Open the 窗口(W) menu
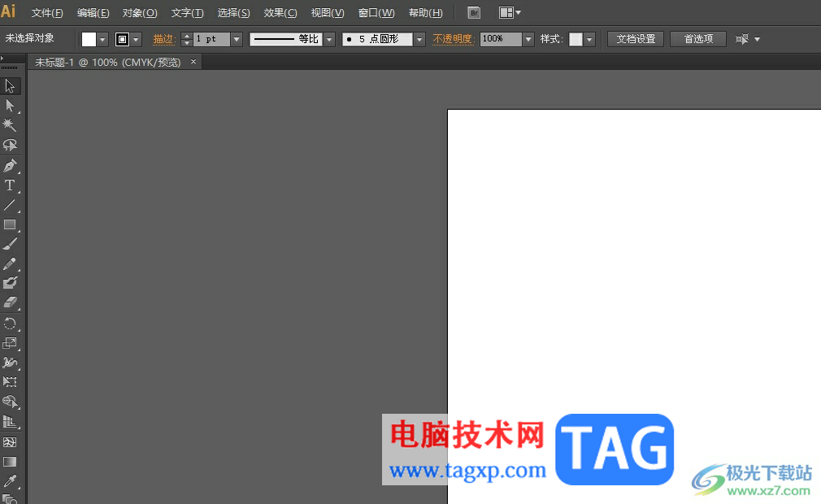The image size is (821, 504). point(376,13)
